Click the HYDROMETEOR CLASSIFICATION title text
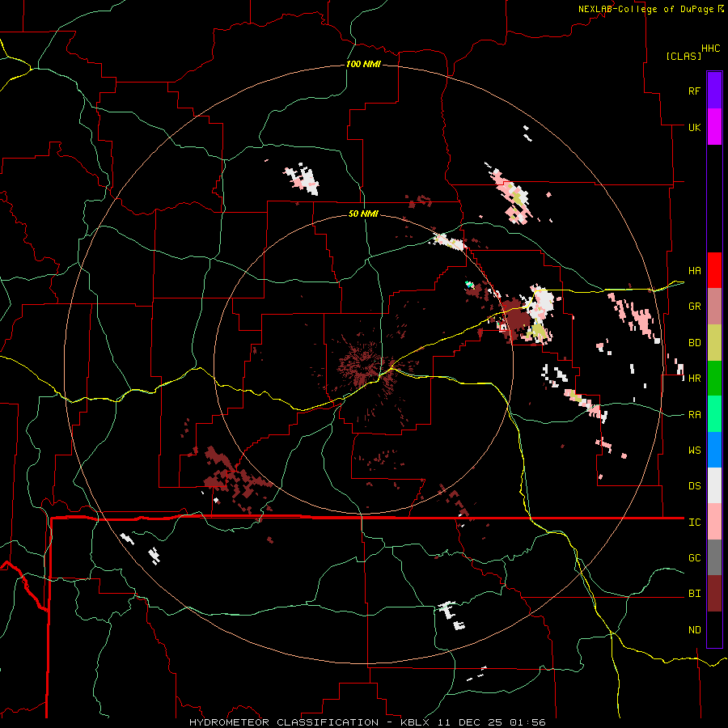The height and width of the screenshot is (728, 728). coord(284,722)
